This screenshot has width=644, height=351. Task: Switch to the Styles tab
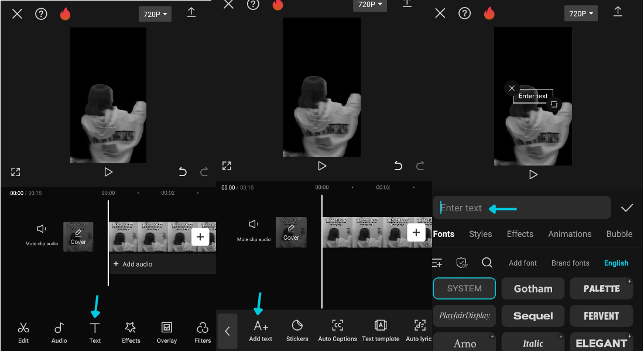[x=480, y=234]
